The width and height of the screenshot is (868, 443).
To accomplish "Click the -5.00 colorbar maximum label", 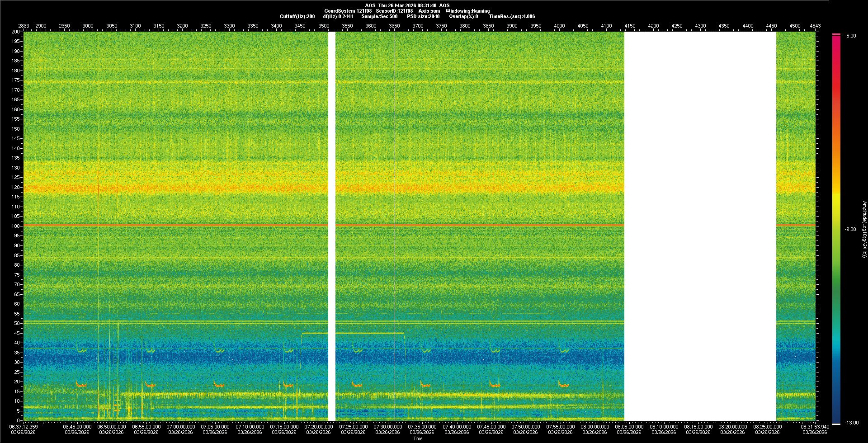I will point(850,36).
